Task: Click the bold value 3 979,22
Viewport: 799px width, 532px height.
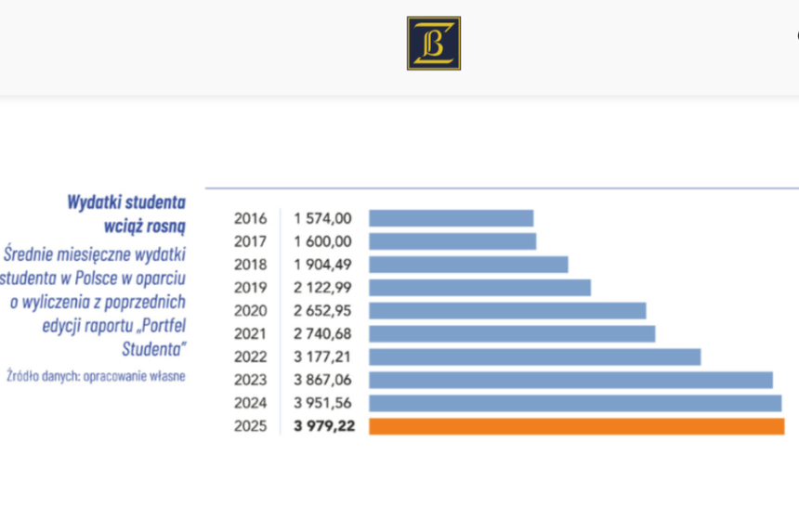Action: 324,426
